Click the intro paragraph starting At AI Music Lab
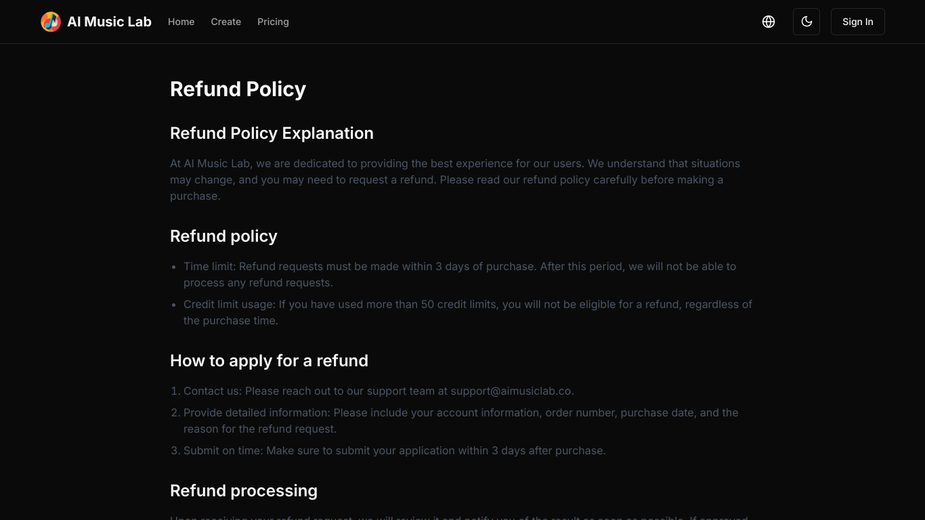The width and height of the screenshot is (925, 520). pos(455,179)
